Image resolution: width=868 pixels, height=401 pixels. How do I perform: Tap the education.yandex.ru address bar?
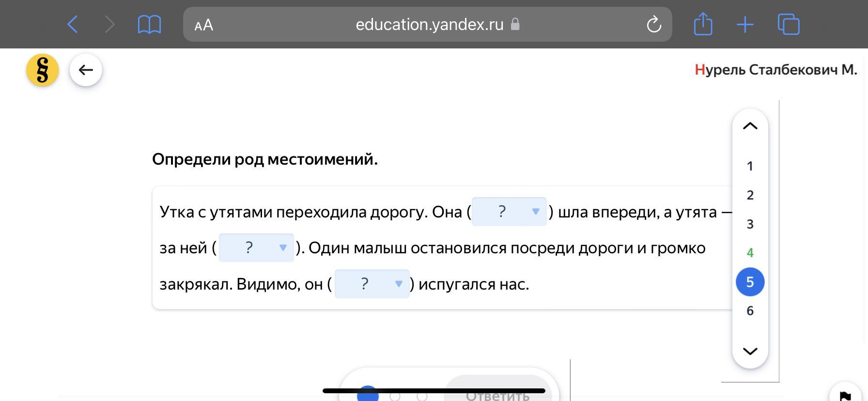coord(428,24)
